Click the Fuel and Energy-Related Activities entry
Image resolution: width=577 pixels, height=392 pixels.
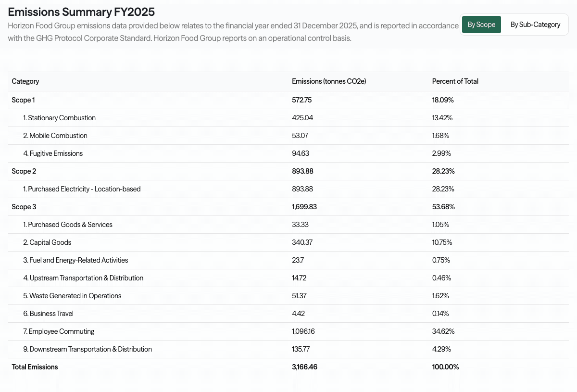75,260
